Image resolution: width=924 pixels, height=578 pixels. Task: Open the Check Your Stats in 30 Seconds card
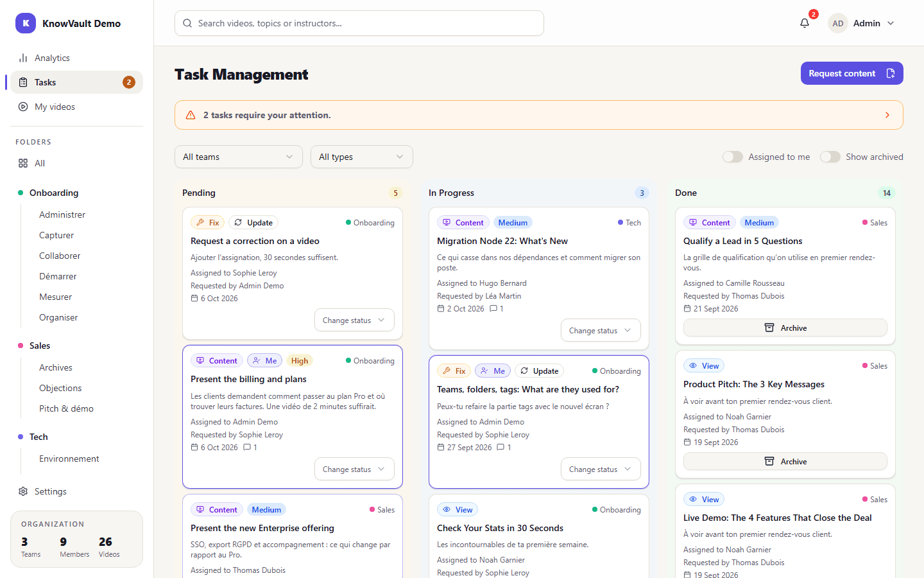point(539,536)
